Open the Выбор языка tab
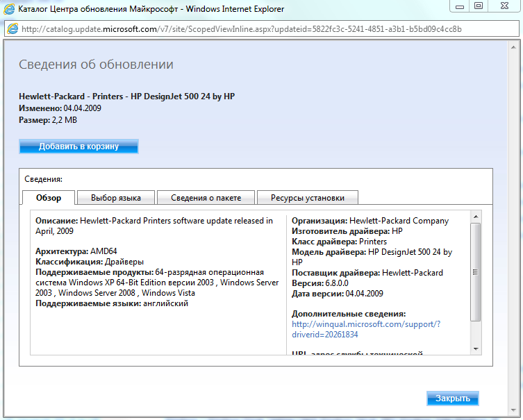Screen dimensions: 523x420 click(x=116, y=198)
